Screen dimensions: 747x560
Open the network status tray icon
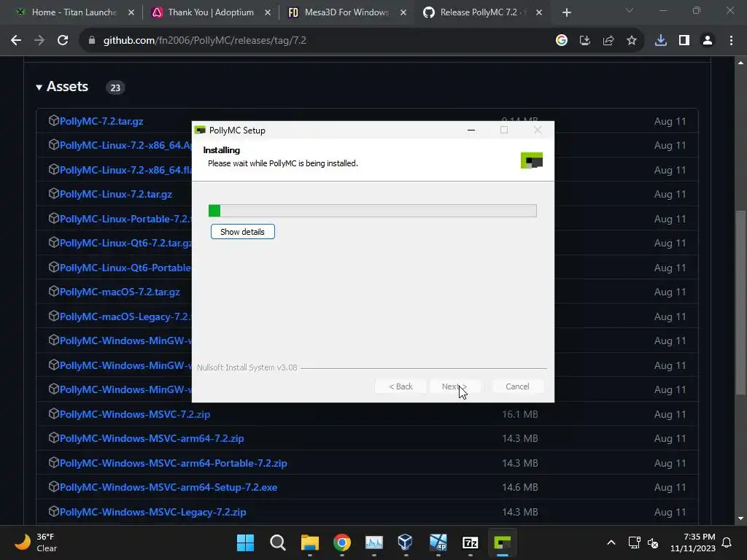click(x=634, y=542)
